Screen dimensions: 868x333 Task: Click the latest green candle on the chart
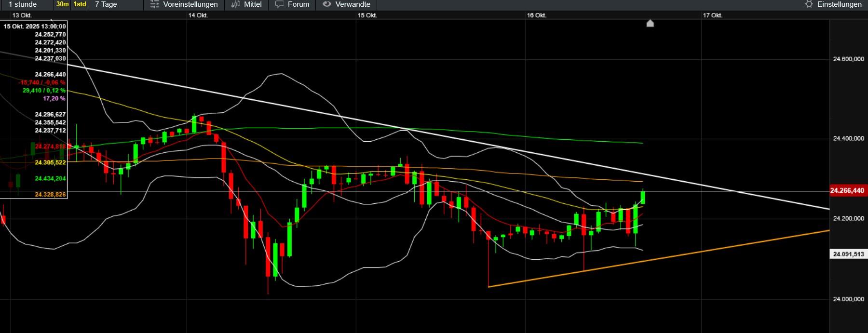click(x=643, y=197)
